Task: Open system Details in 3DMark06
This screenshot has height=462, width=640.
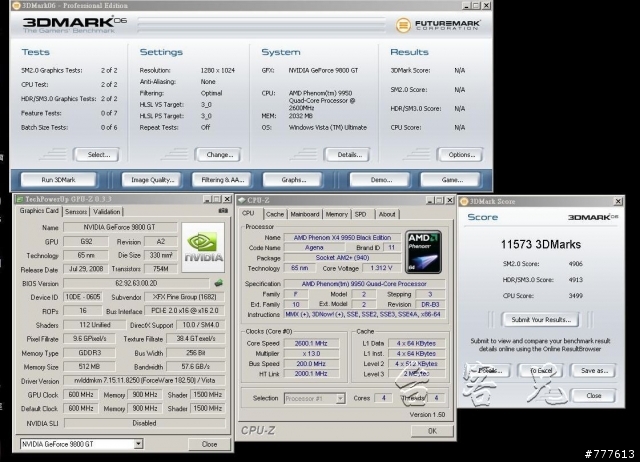Action: point(349,155)
